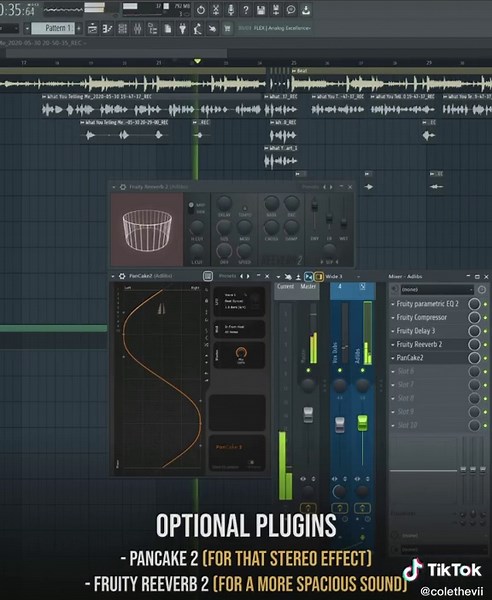This screenshot has width=492, height=600.
Task: Mute the Adlibs mixer track green LED
Action: [x=362, y=370]
